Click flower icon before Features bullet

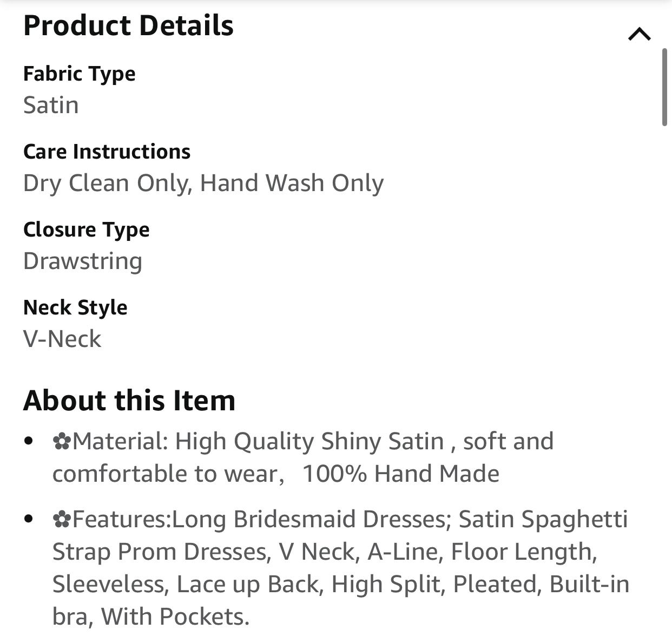(62, 520)
